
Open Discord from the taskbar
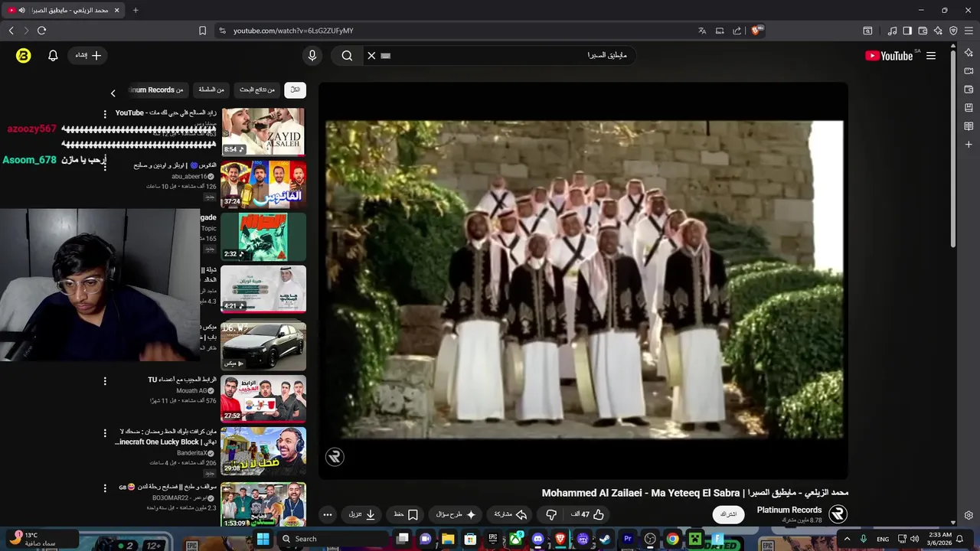pos(537,539)
